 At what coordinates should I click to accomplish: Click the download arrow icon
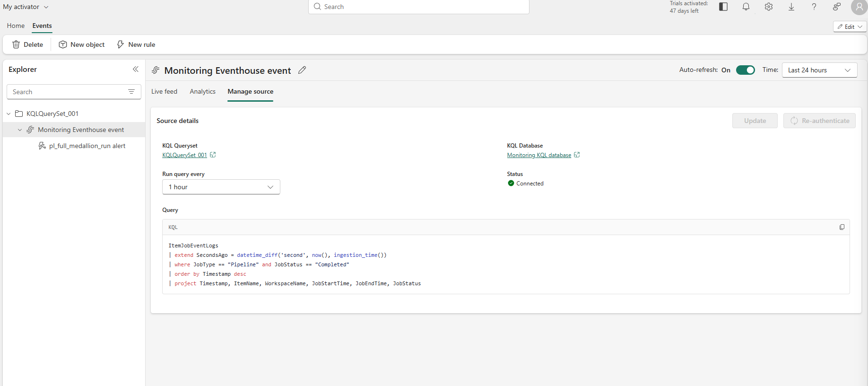coord(791,7)
